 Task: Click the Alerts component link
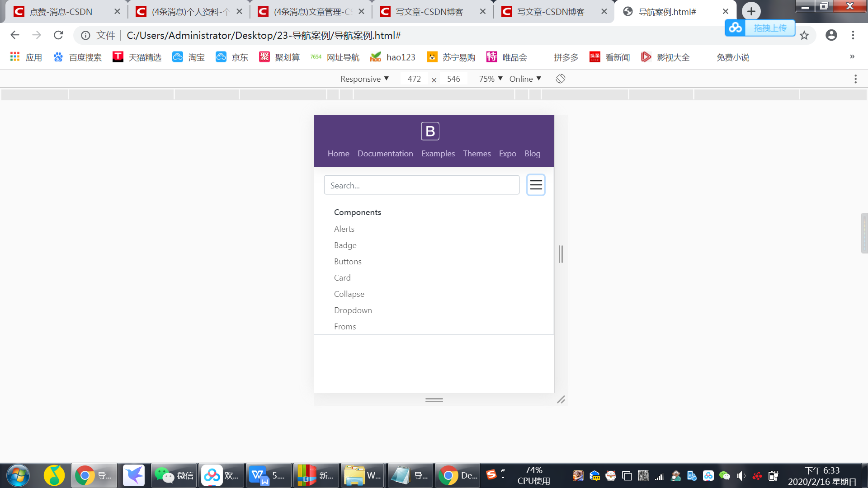(x=344, y=229)
